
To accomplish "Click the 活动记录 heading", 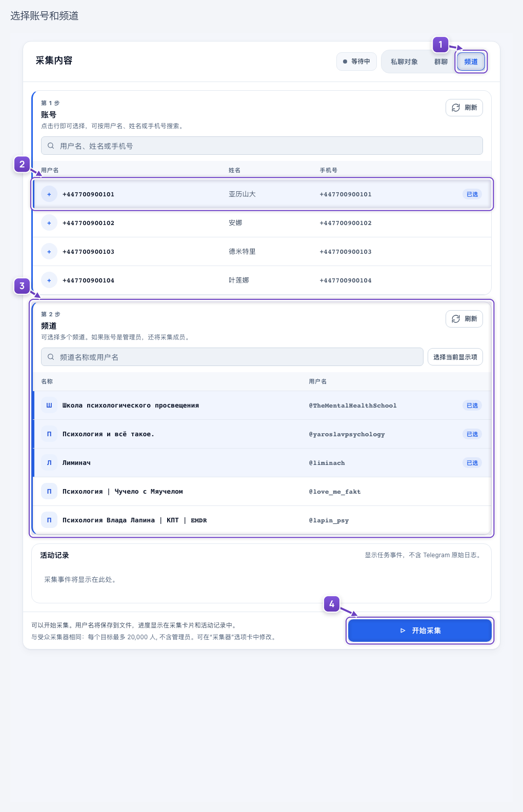I will point(54,555).
